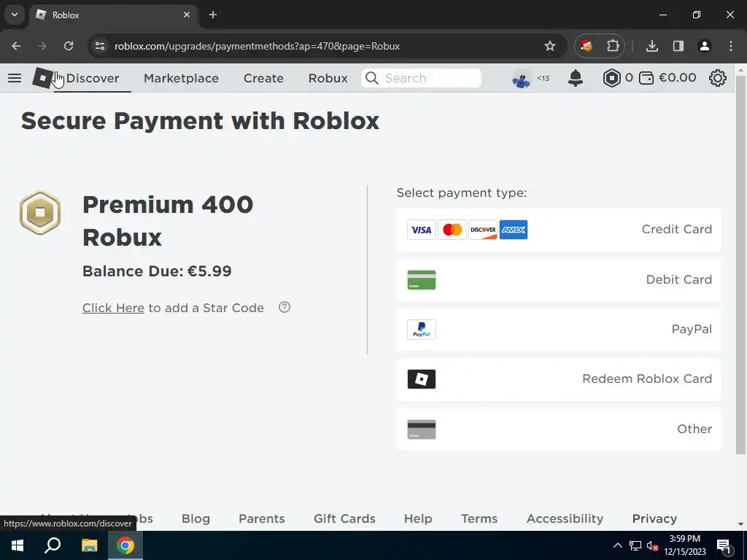The image size is (747, 560).
Task: Click the Chrome taskbar icon
Action: coord(125,545)
